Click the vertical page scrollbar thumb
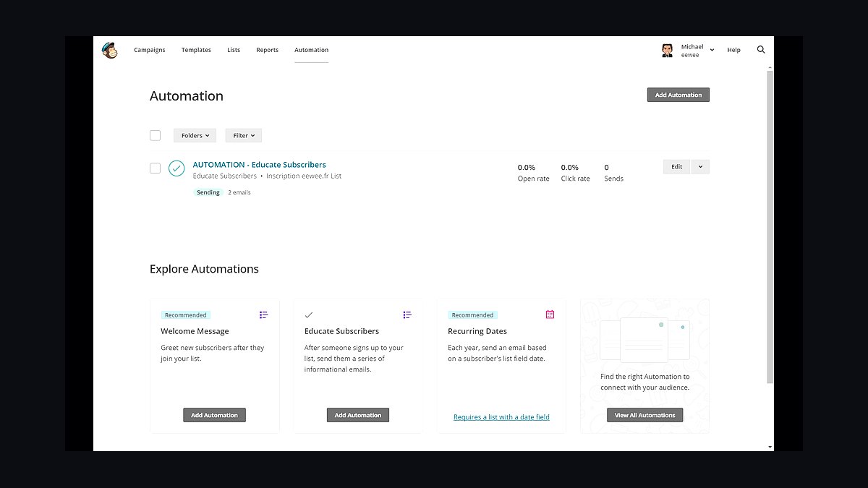 tap(770, 227)
